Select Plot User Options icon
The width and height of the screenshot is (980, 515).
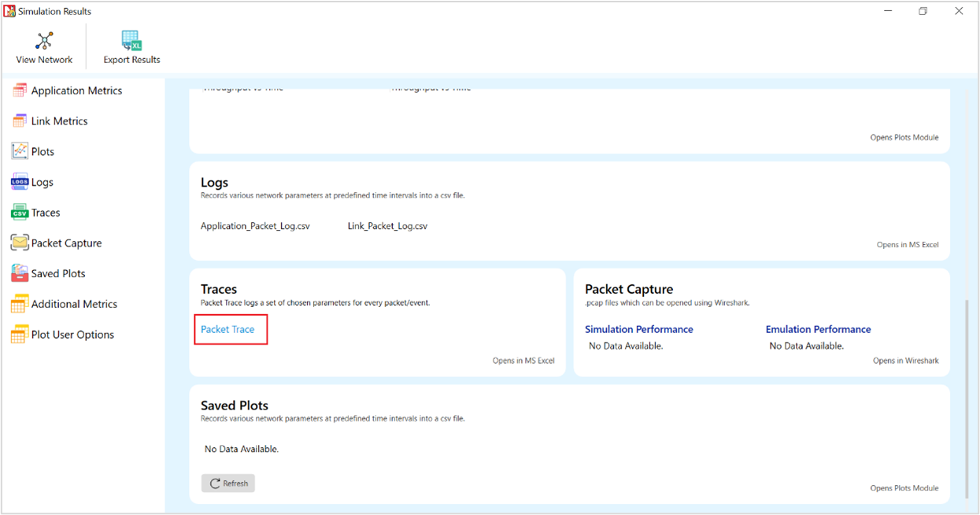(x=20, y=335)
